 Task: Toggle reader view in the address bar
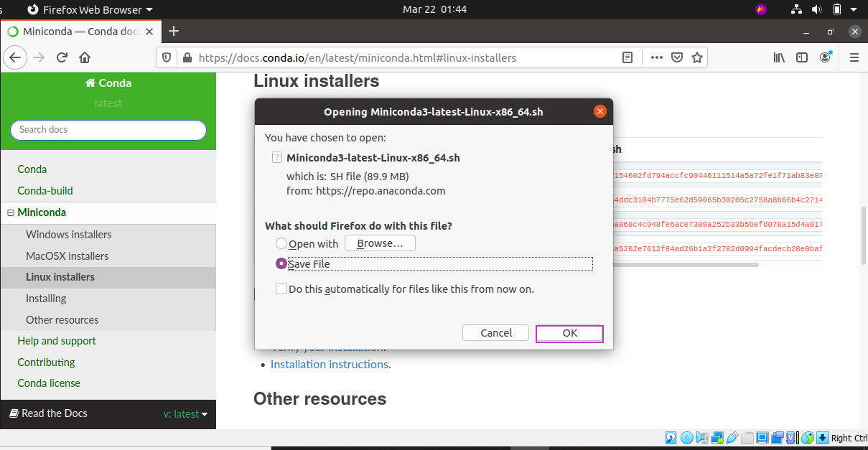pyautogui.click(x=627, y=57)
